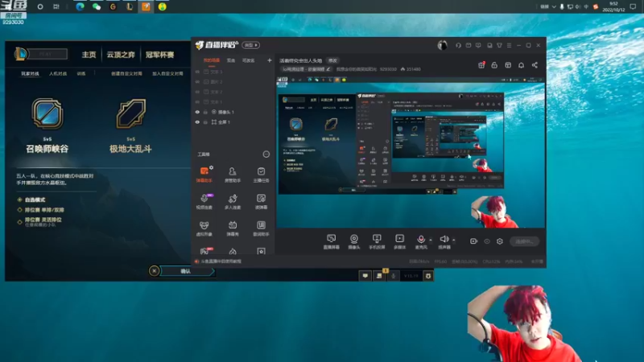Collapse the 工具箱 toolbox section

pyautogui.click(x=266, y=154)
